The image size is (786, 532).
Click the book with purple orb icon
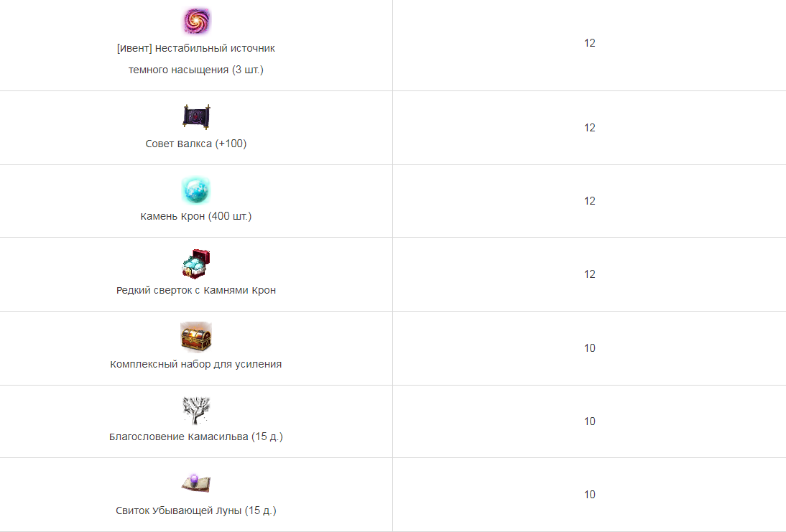(x=196, y=483)
